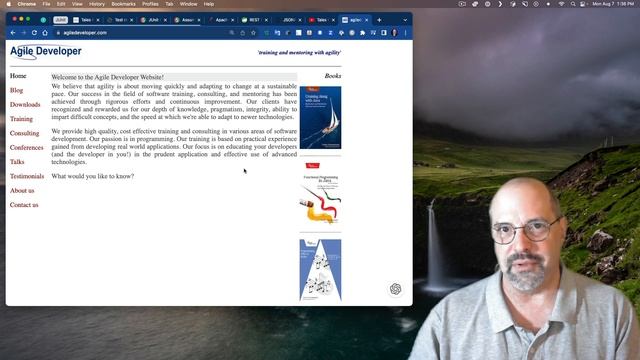Open the History menu
Viewport: 640px width, 360px height.
97,4
